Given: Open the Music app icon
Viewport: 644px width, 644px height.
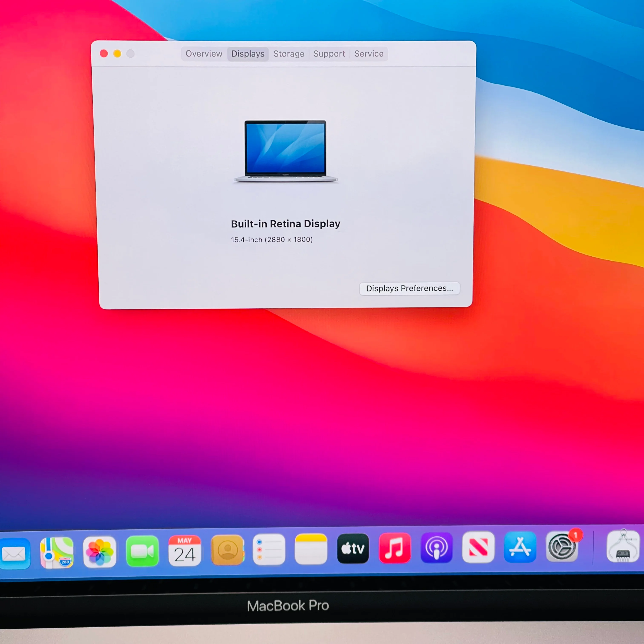Looking at the screenshot, I should [x=395, y=548].
